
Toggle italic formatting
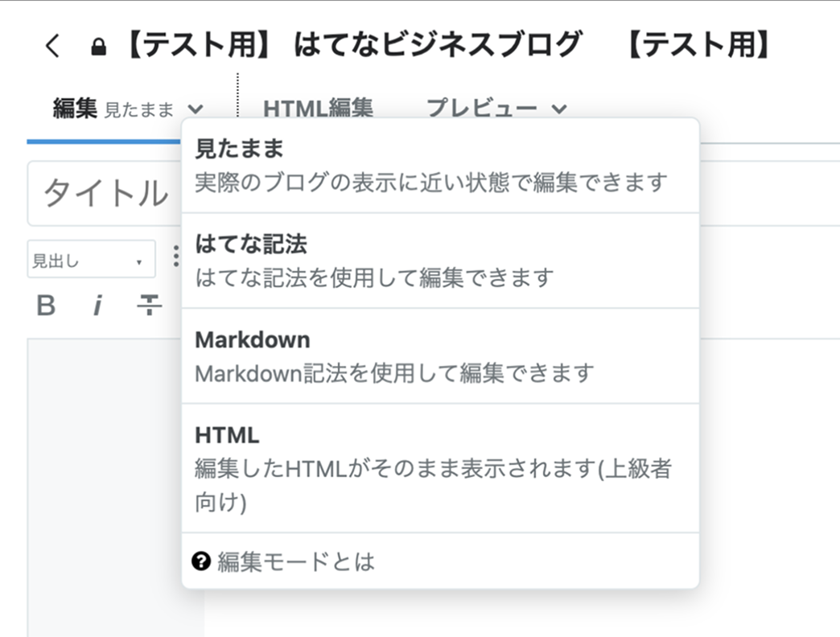tap(97, 306)
